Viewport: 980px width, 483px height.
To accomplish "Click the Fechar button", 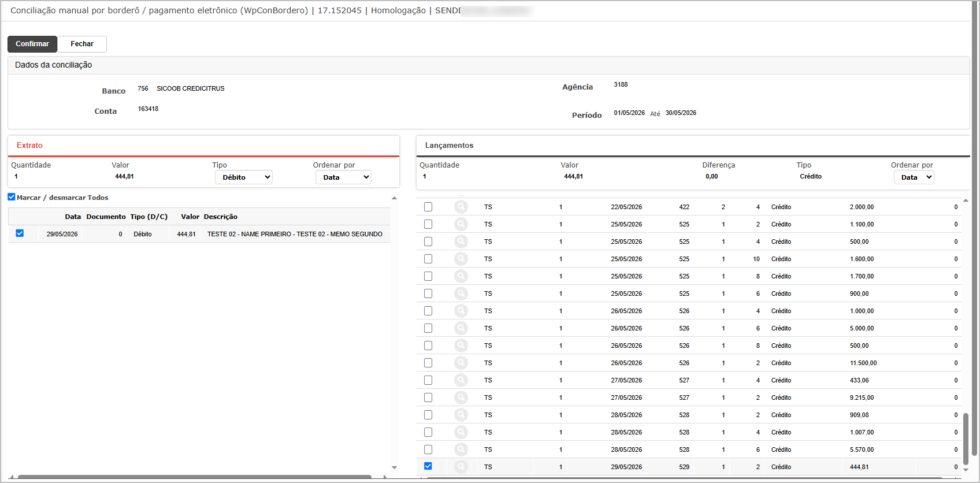I will (x=82, y=44).
